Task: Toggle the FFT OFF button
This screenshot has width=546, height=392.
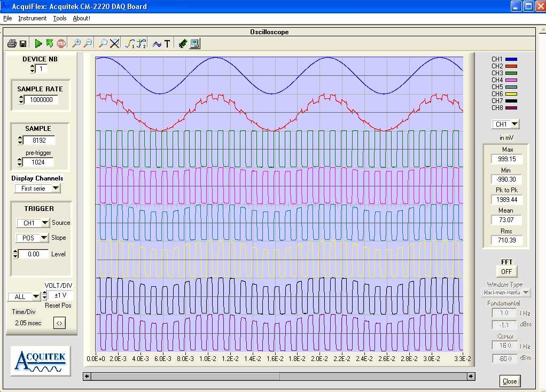Action: [506, 271]
